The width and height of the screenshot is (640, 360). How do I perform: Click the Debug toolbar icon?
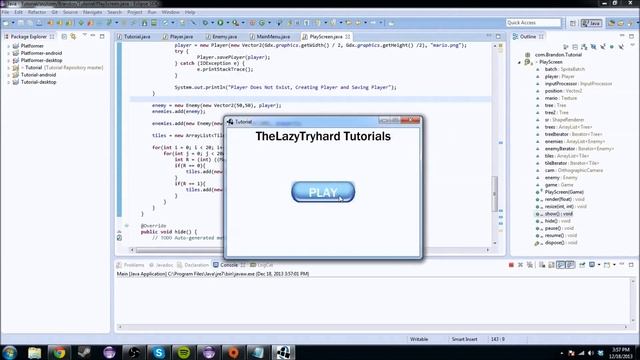click(205, 23)
